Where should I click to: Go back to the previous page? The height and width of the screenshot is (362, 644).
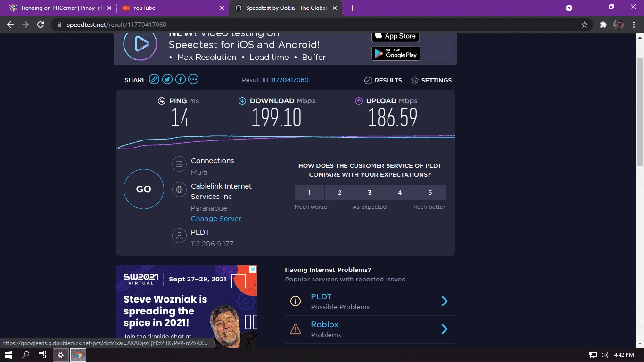click(x=10, y=25)
